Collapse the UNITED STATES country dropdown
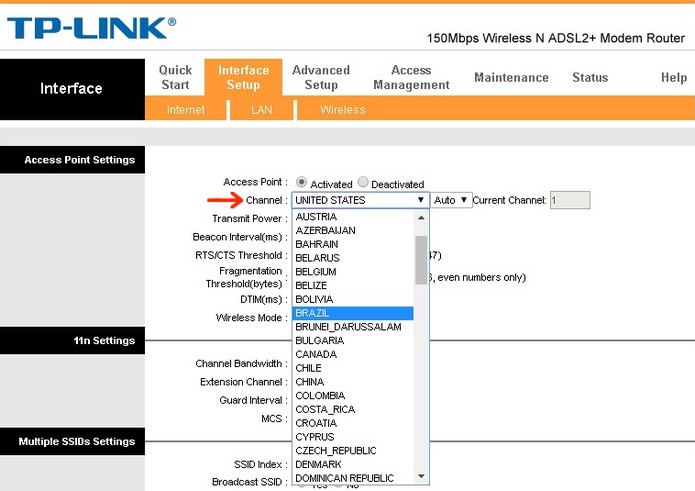695x491 pixels. coord(360,200)
